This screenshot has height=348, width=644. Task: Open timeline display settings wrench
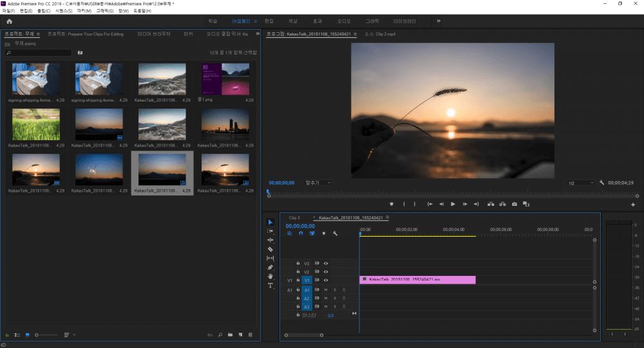(x=335, y=234)
